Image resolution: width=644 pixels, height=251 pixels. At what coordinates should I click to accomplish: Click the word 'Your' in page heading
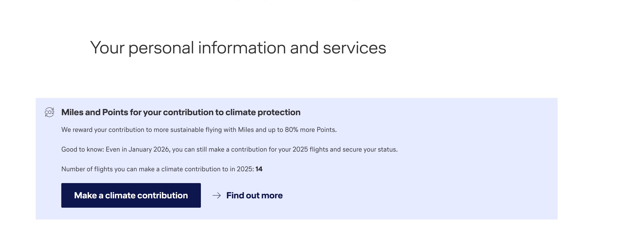pos(107,48)
